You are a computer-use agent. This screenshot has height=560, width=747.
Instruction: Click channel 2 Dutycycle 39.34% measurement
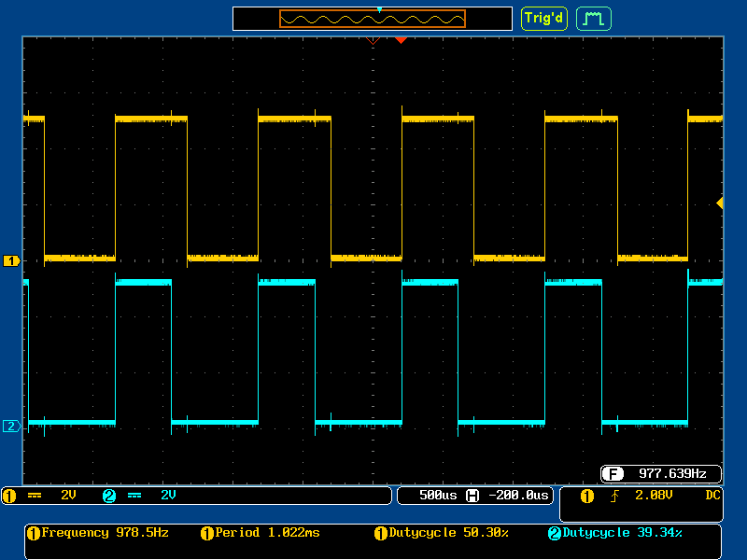tap(622, 532)
